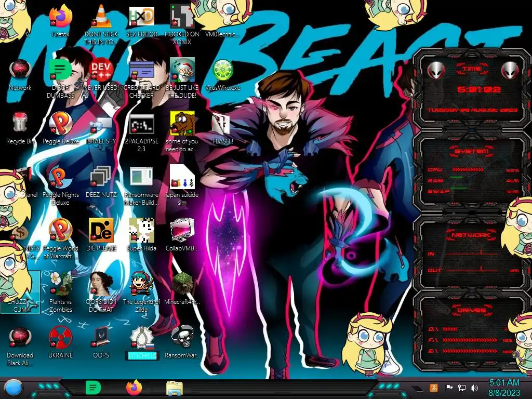Launch Peggle Deluxe shortcut

[x=60, y=123]
